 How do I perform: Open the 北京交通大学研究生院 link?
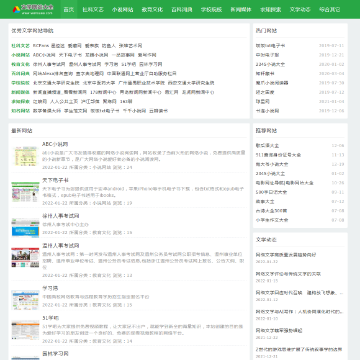pyautogui.click(x=56, y=83)
